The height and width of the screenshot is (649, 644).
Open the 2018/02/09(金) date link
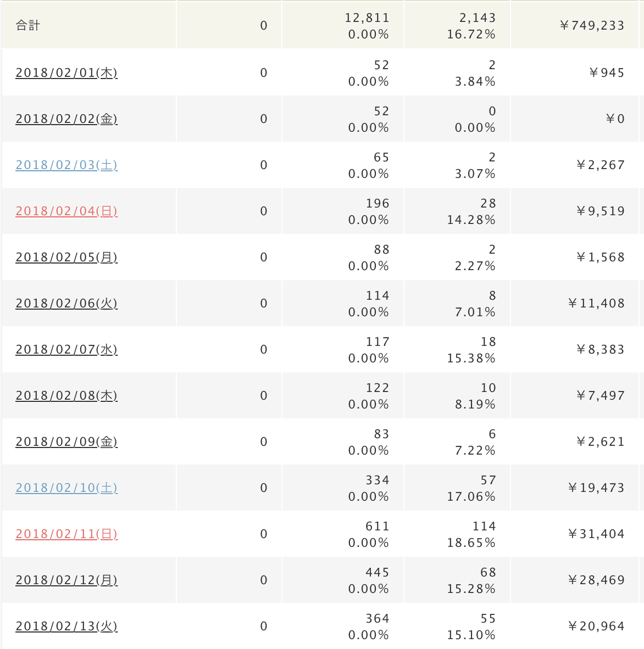(66, 442)
